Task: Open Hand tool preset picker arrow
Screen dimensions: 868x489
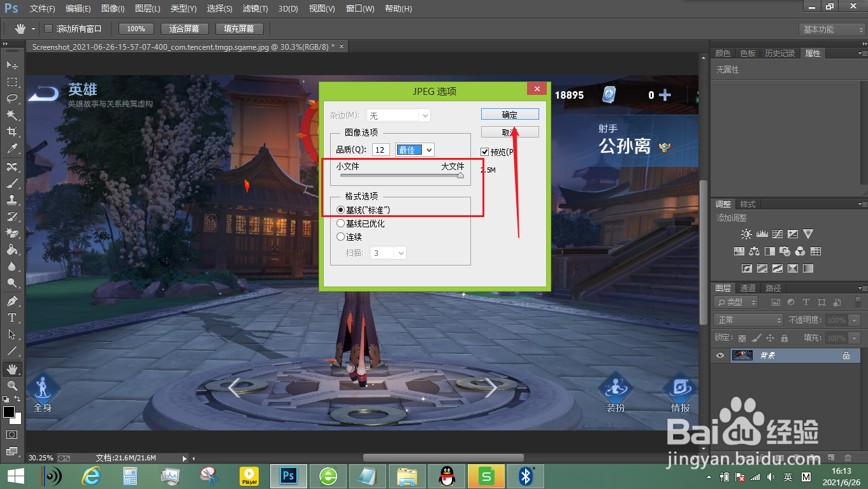Action: [x=33, y=29]
